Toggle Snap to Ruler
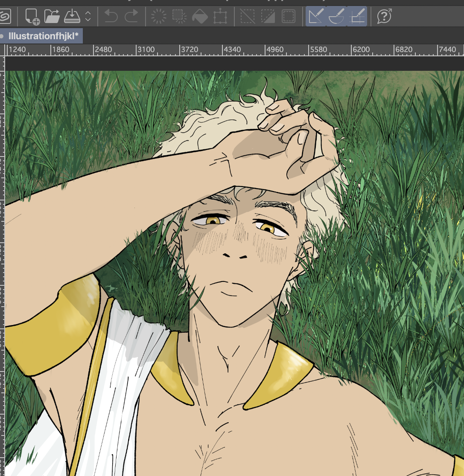Image resolution: width=464 pixels, height=476 pixels. [x=316, y=16]
